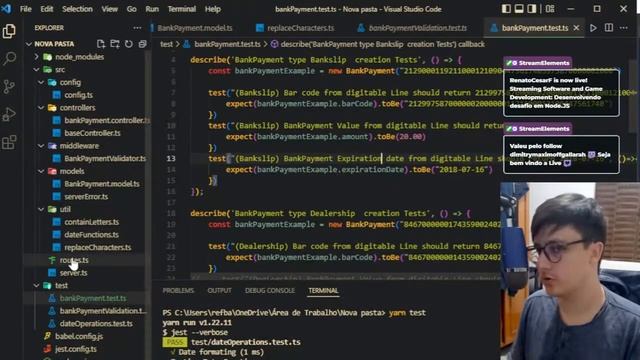Click line number 13 in the gutter
Viewport: 640px width, 360px height.
[x=171, y=158]
